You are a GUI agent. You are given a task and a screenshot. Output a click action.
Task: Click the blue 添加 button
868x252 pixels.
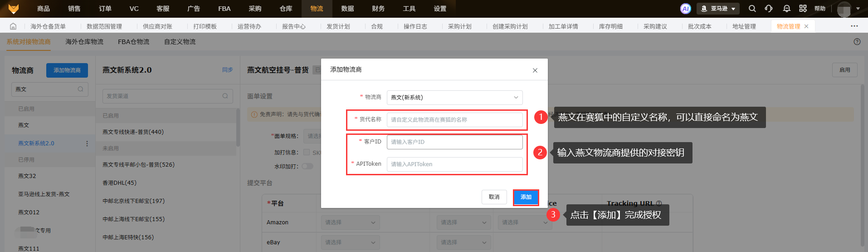click(x=526, y=197)
